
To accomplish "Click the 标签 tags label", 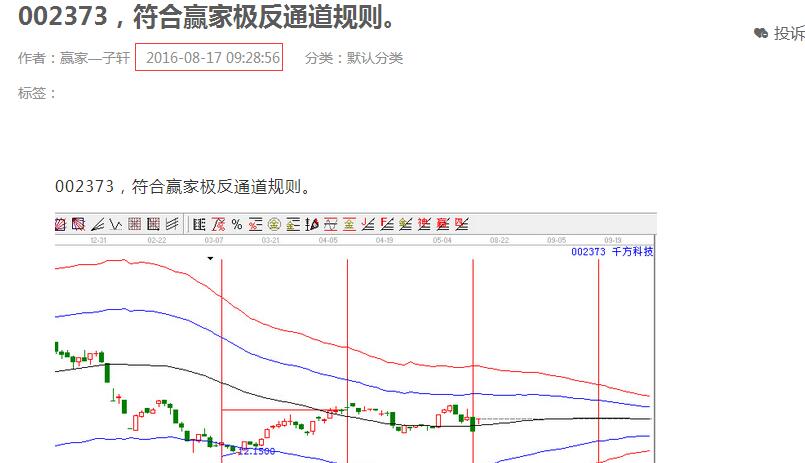I will pyautogui.click(x=37, y=93).
